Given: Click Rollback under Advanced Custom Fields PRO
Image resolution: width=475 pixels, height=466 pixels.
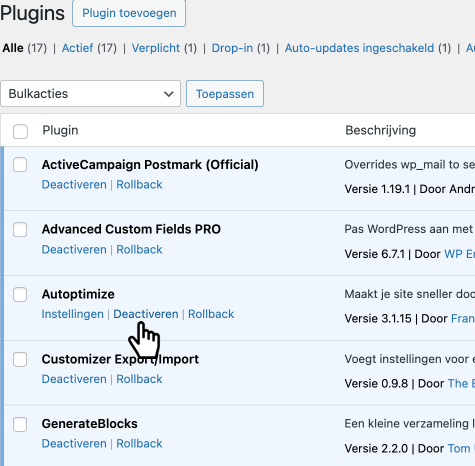Looking at the screenshot, I should coord(139,249).
